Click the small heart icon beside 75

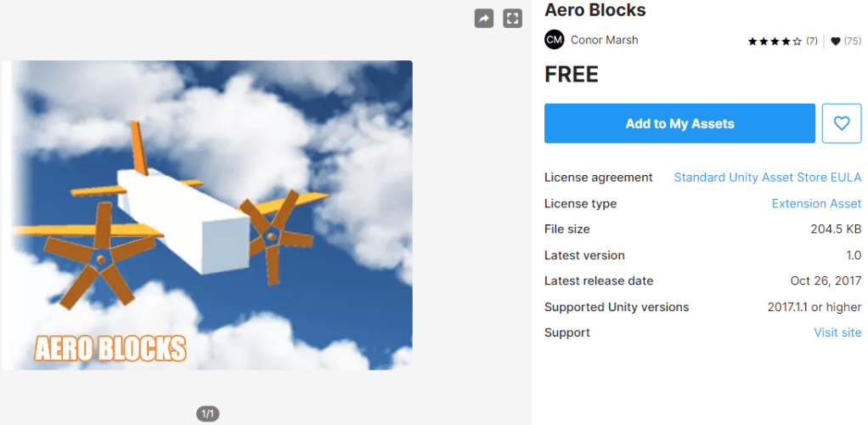pyautogui.click(x=836, y=41)
